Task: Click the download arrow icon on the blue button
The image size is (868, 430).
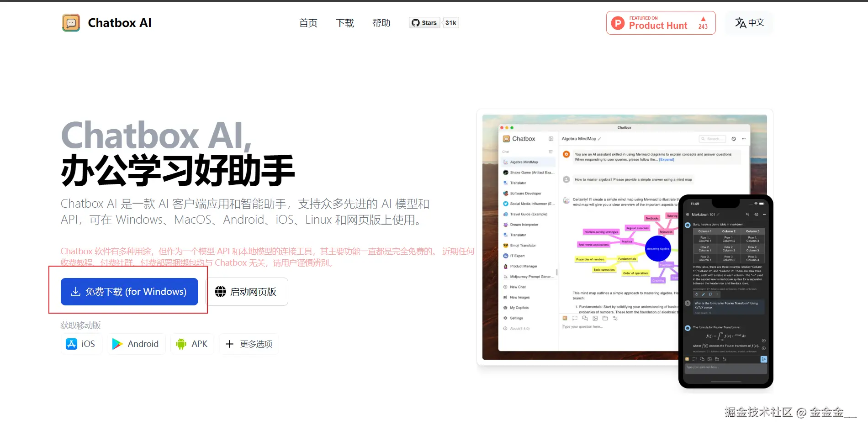Action: 76,292
